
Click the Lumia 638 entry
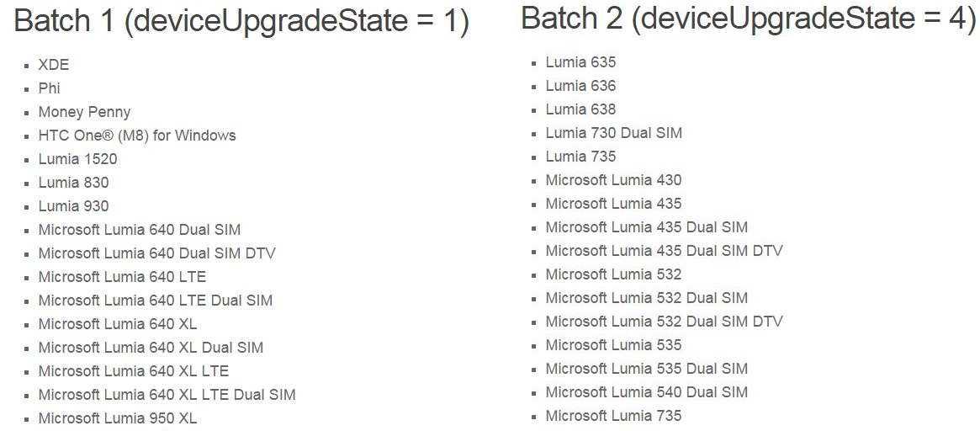[580, 109]
